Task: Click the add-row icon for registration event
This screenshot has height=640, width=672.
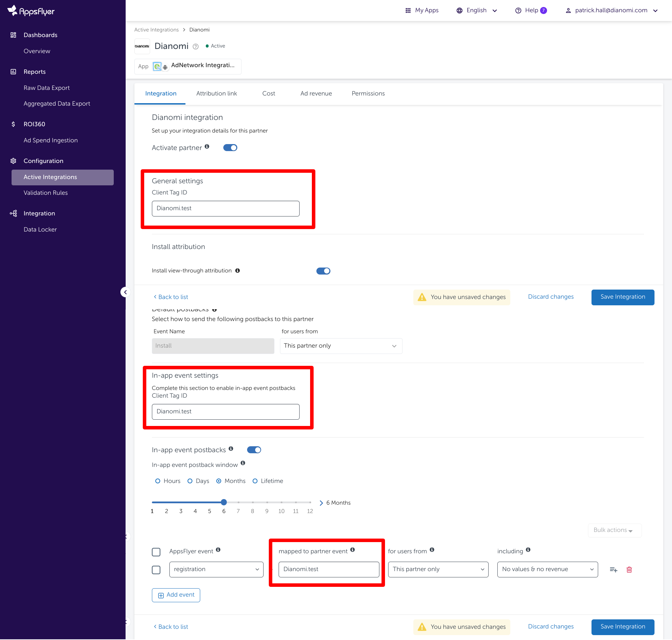Action: pyautogui.click(x=614, y=570)
